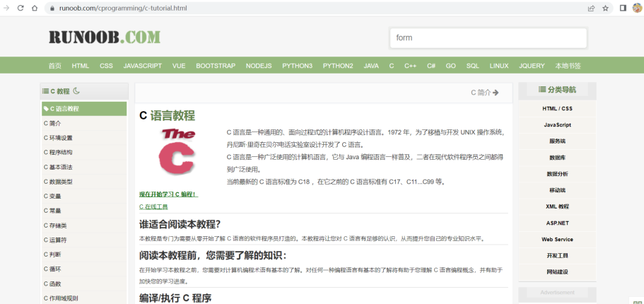Screen dimensions: 644x304
Task: Toggle night mode moon icon
Action: click(x=76, y=90)
